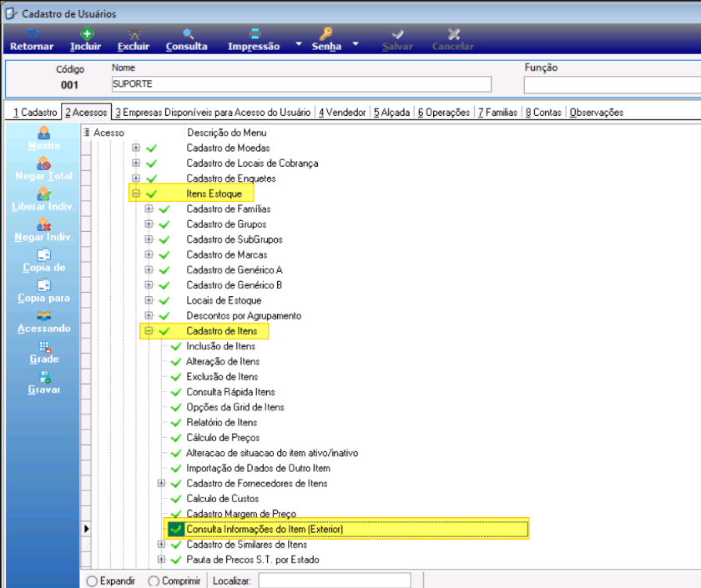Select the Comprimir radio button
Screen dimensions: 701x588
point(154,580)
